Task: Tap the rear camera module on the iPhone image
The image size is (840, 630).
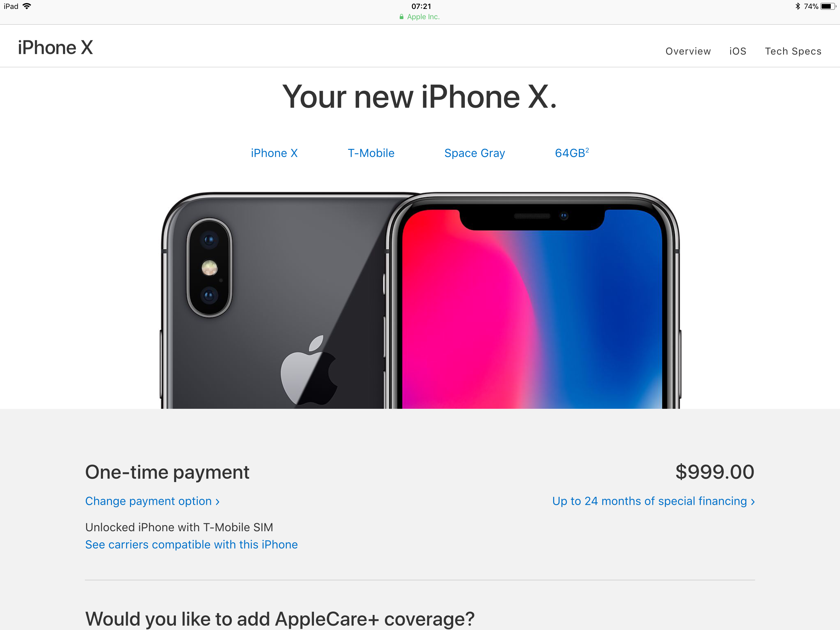Action: [209, 268]
